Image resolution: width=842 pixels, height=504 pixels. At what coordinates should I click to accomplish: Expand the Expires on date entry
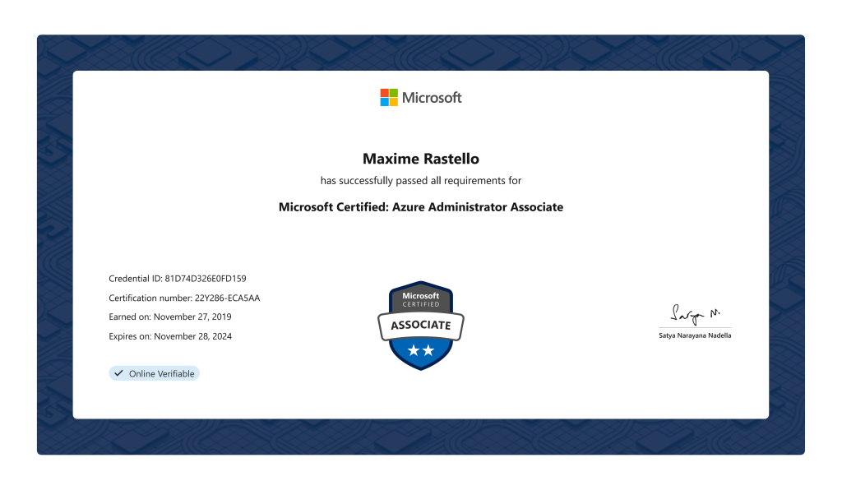[169, 335]
